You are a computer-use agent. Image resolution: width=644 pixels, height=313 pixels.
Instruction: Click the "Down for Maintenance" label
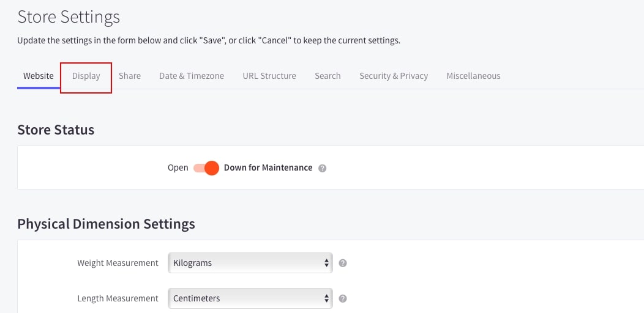[x=268, y=168]
